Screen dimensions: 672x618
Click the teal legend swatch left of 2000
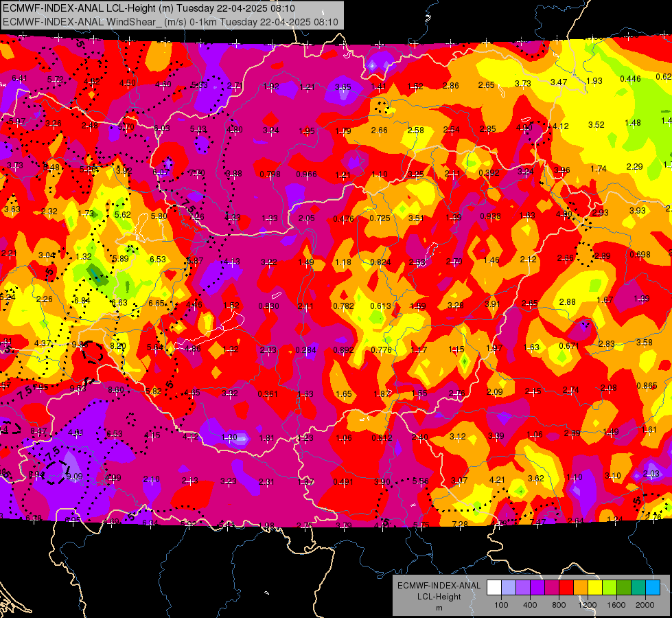(x=638, y=588)
